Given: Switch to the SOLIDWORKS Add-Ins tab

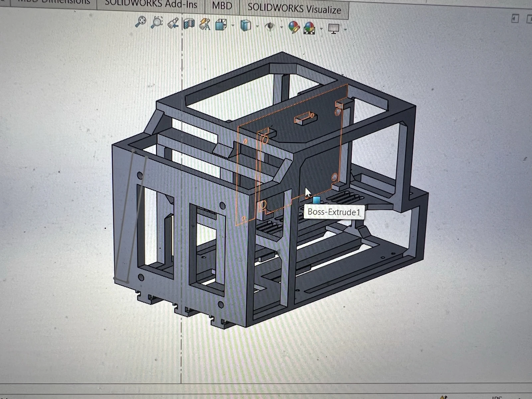Looking at the screenshot, I should 151,4.
